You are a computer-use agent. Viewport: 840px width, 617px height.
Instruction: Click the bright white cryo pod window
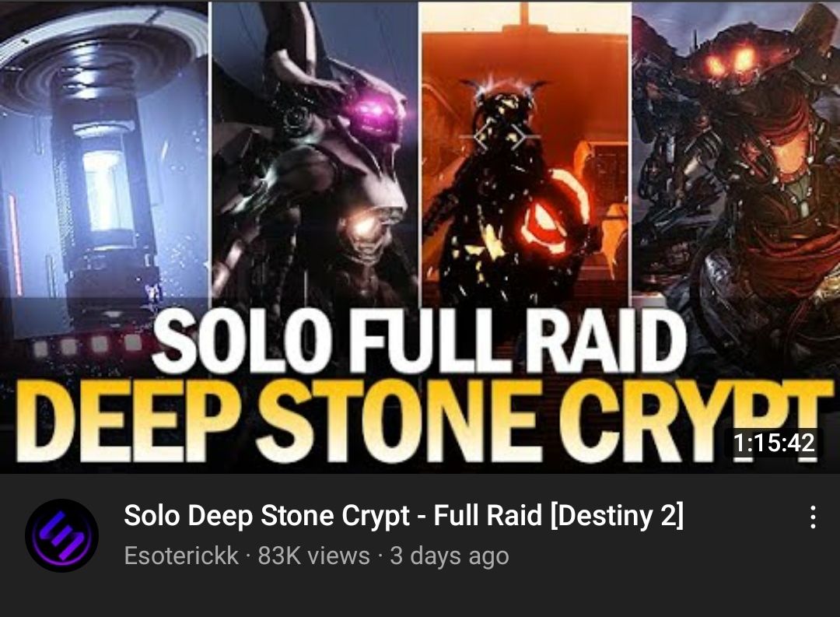[x=106, y=191]
